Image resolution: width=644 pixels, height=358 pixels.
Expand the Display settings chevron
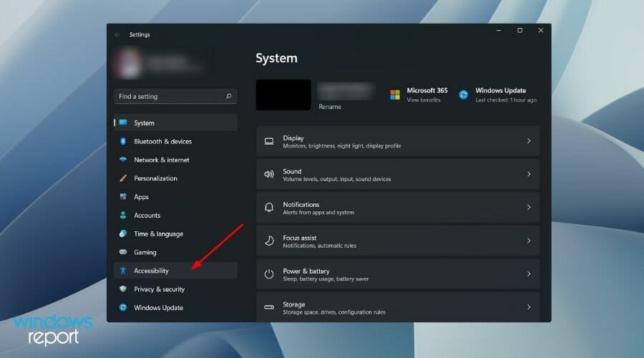click(x=529, y=141)
